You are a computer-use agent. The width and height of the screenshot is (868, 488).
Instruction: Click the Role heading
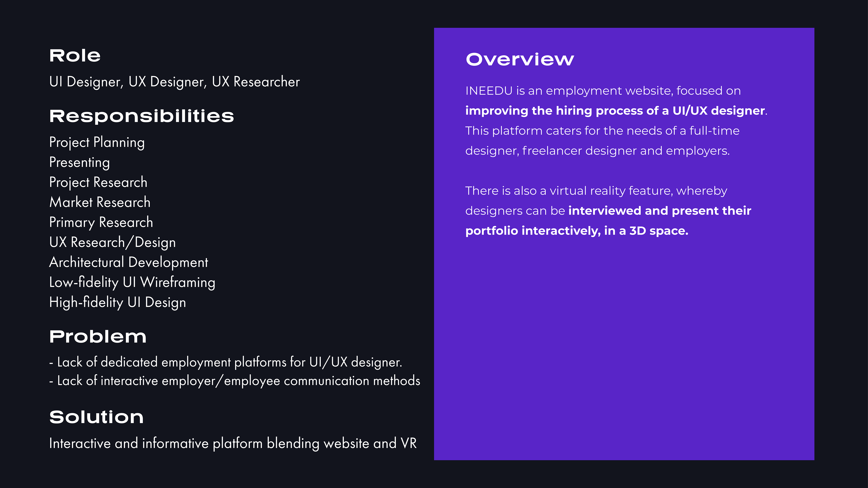click(x=75, y=56)
